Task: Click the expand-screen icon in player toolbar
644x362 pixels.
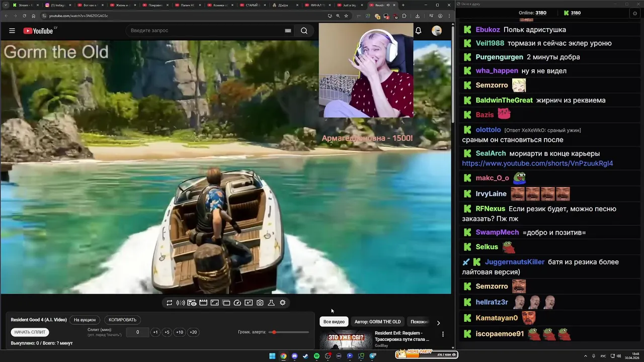Action: pos(214,303)
